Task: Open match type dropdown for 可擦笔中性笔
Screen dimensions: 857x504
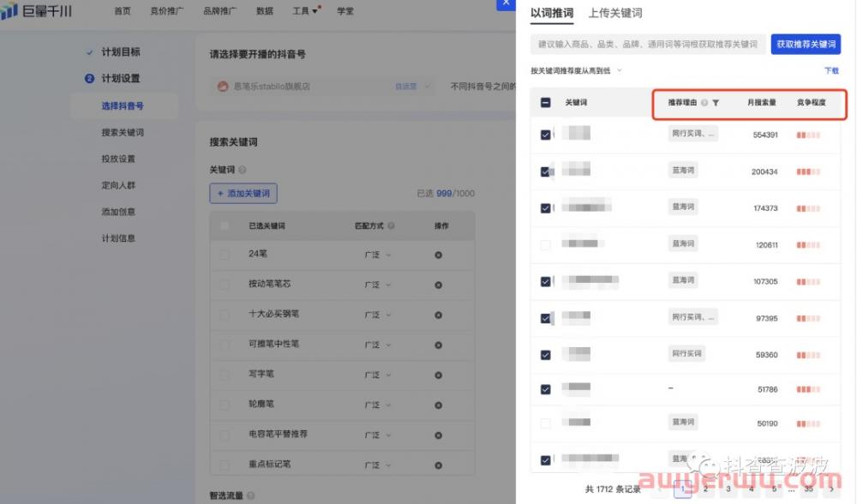Action: coord(378,345)
